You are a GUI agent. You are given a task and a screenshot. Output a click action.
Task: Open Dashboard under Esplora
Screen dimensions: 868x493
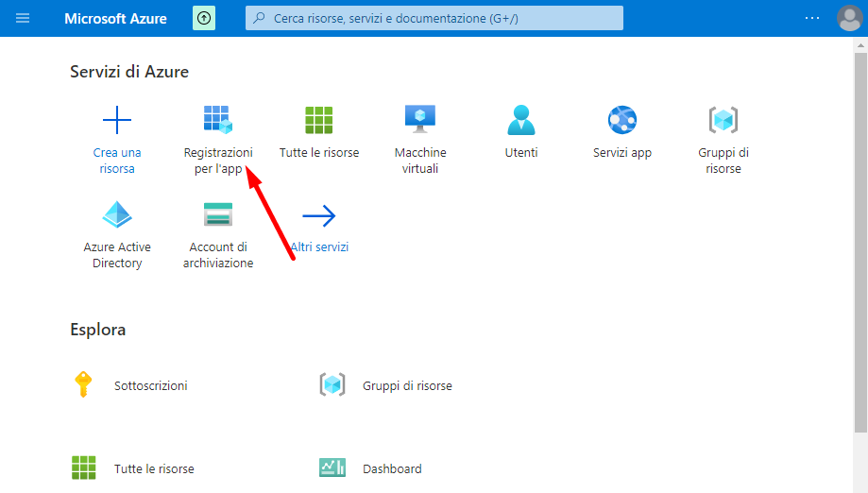tap(392, 469)
